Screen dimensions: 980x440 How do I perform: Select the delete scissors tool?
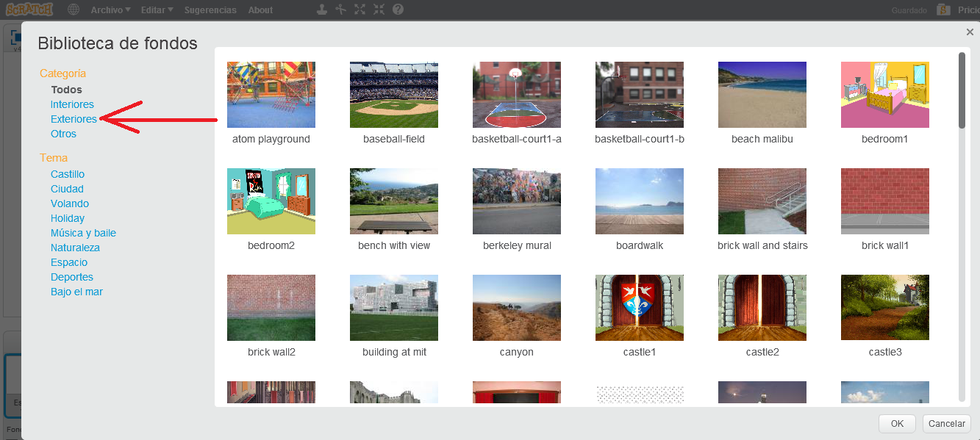(x=340, y=10)
